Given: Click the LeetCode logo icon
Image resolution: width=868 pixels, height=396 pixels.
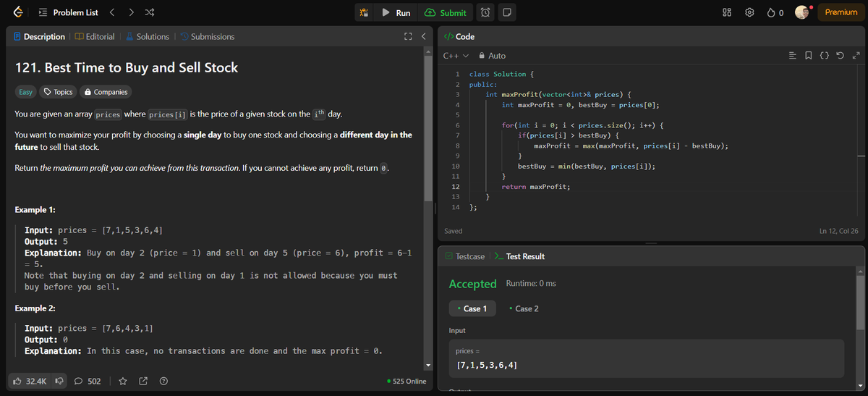Looking at the screenshot, I should pyautogui.click(x=18, y=12).
